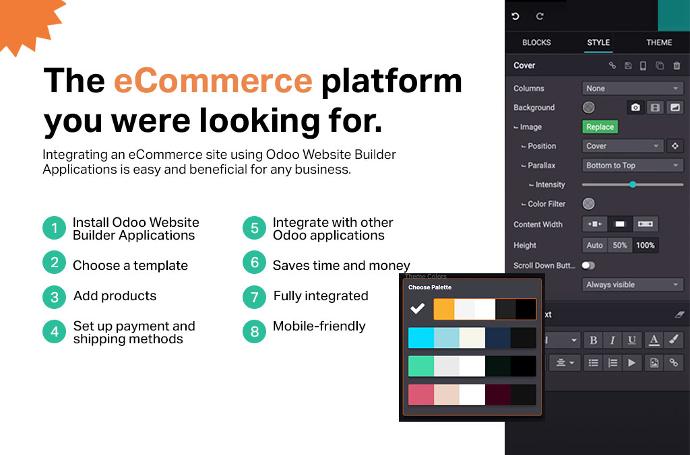Image resolution: width=690 pixels, height=455 pixels.
Task: Apply italic text formatting
Action: pyautogui.click(x=613, y=340)
